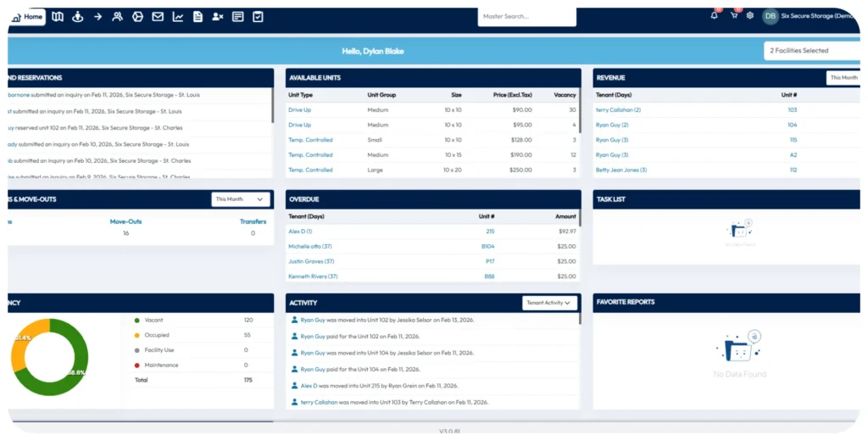Open the clipboard checkmark tasks icon
868x441 pixels.
click(x=258, y=17)
